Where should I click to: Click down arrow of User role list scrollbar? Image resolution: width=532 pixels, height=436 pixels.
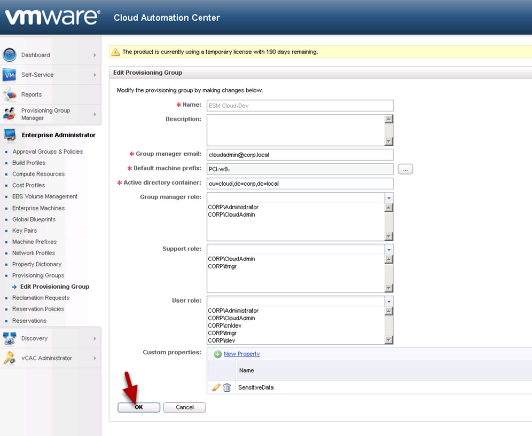(389, 340)
